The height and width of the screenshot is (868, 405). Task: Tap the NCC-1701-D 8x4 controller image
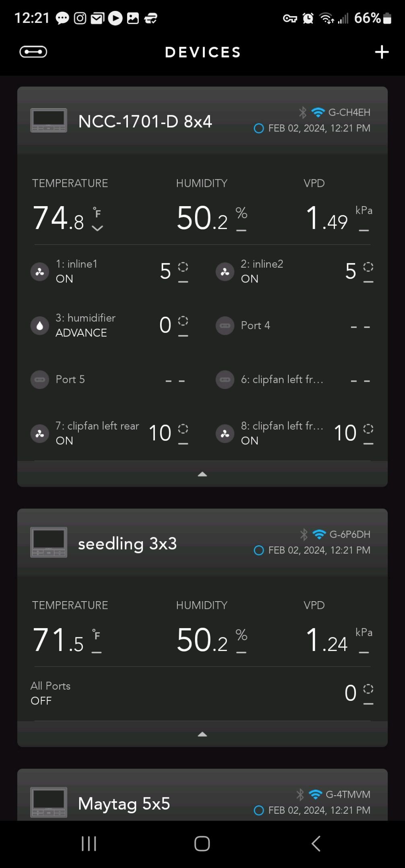point(49,121)
